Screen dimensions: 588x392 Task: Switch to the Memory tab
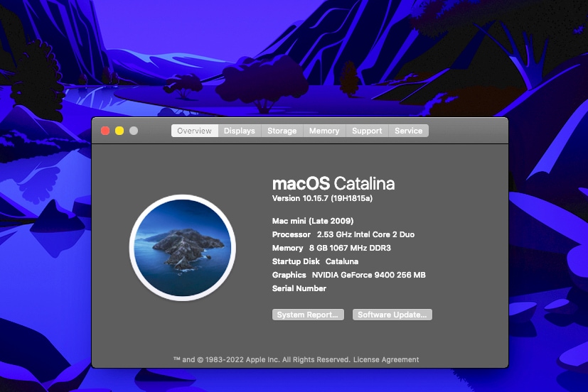coord(324,131)
